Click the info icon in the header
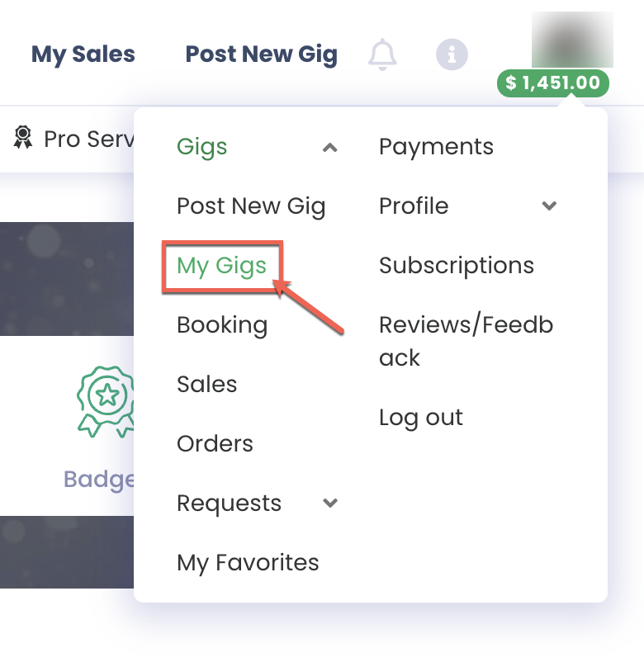This screenshot has height=662, width=644. [452, 54]
